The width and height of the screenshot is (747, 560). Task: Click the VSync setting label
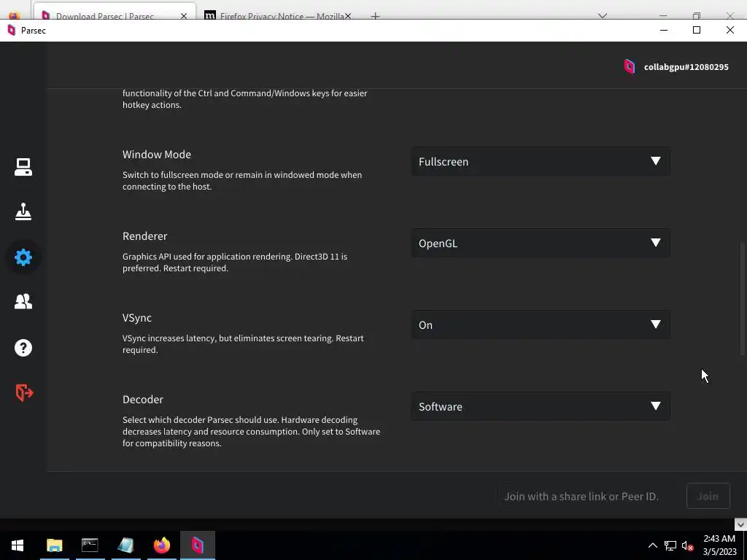137,318
